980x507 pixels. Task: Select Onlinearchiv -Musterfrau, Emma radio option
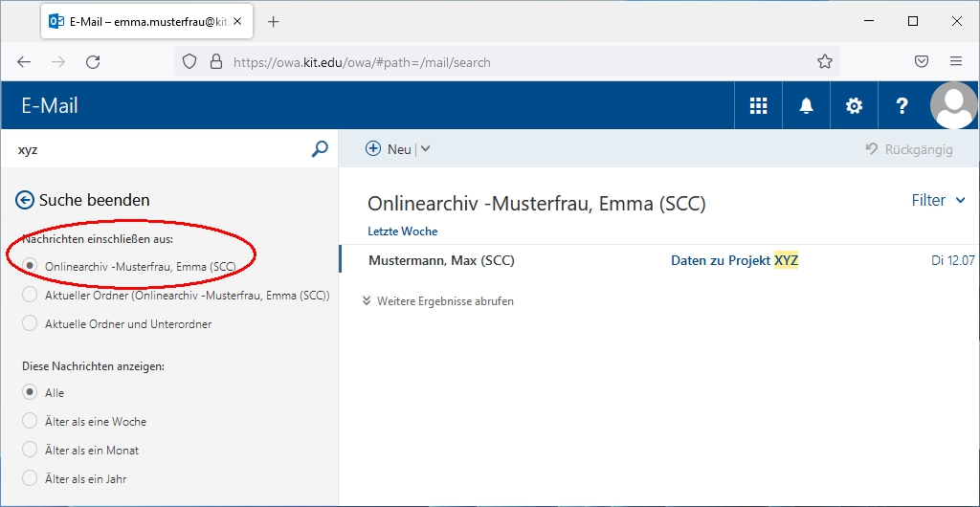31,266
